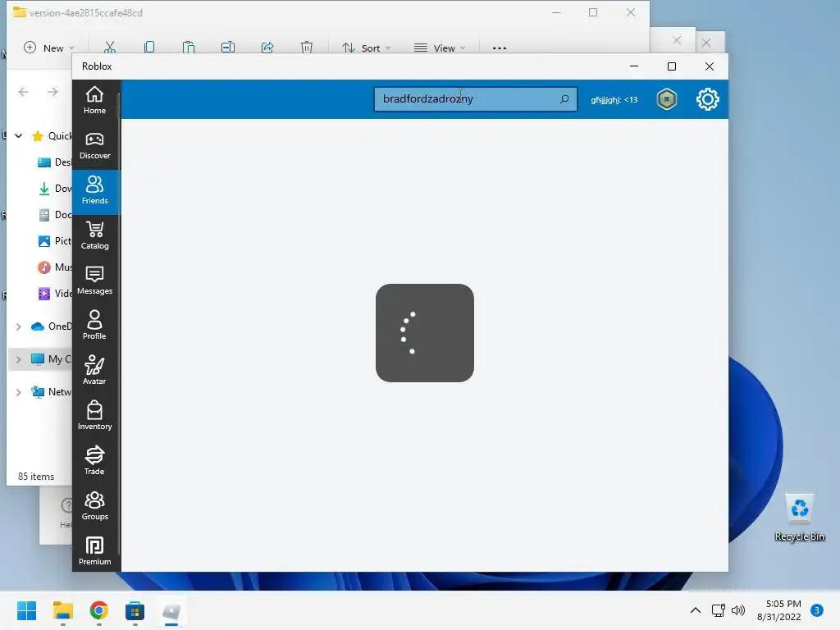Image resolution: width=840 pixels, height=630 pixels.
Task: Open Inventory in Roblox sidebar
Action: click(x=95, y=416)
